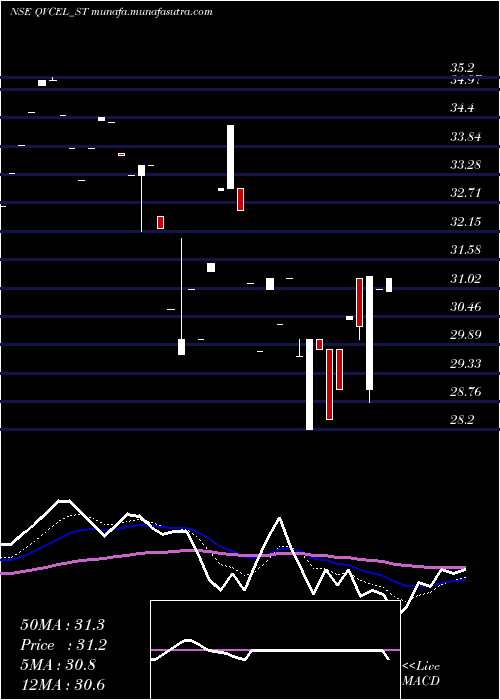Click the NSE QVCEL_ST chart title
Image resolution: width=500 pixels, height=700 pixels.
click(x=111, y=12)
